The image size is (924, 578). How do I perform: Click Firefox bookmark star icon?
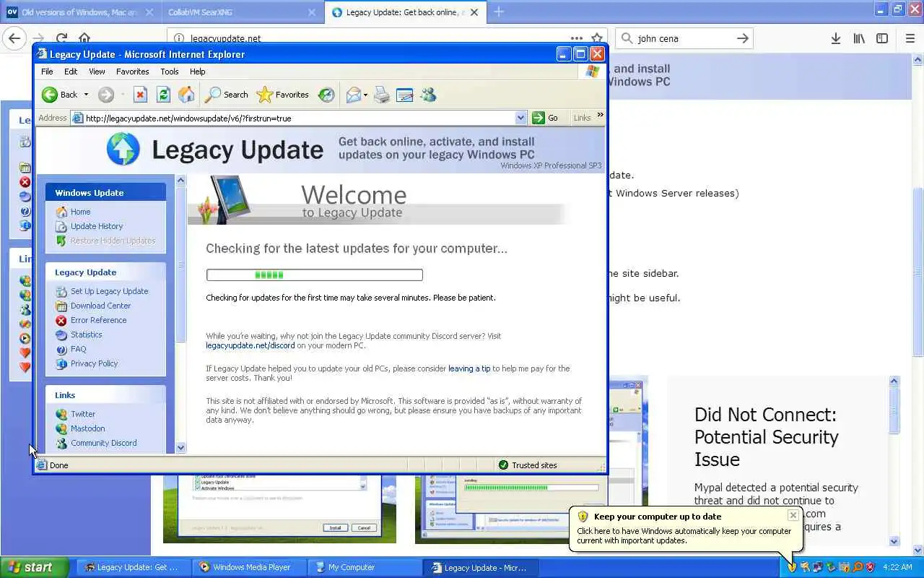point(597,38)
